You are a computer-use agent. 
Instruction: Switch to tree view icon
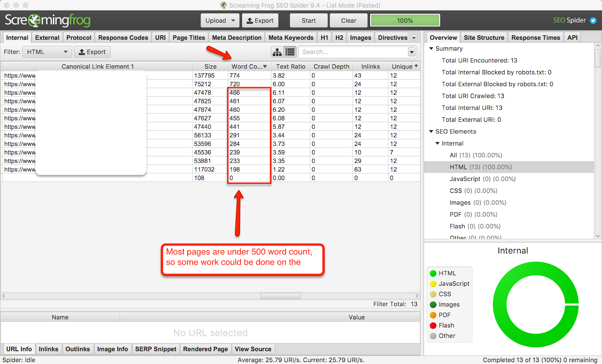click(x=277, y=52)
